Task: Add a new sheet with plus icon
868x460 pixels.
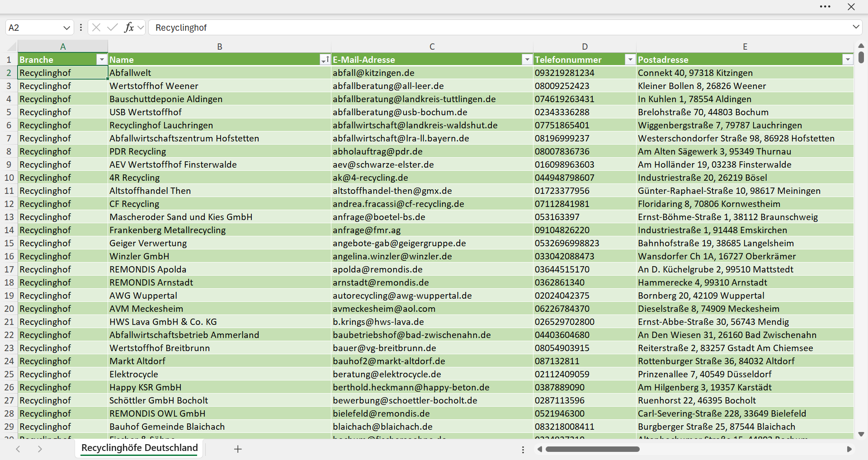Action: coord(238,449)
